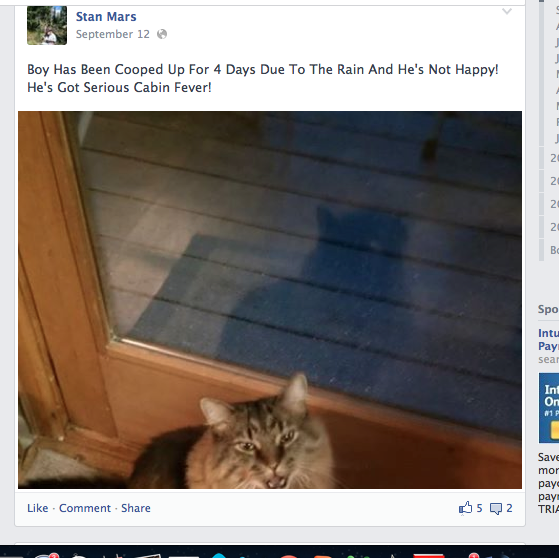Viewport: 559px width, 558px height.
Task: Click the Sponsored heading in the right column
Action: point(548,309)
